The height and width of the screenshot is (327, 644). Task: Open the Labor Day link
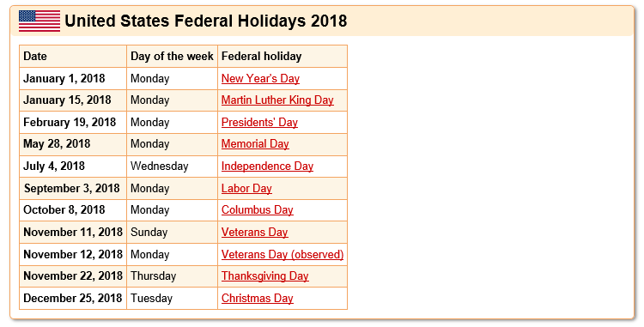point(246,188)
